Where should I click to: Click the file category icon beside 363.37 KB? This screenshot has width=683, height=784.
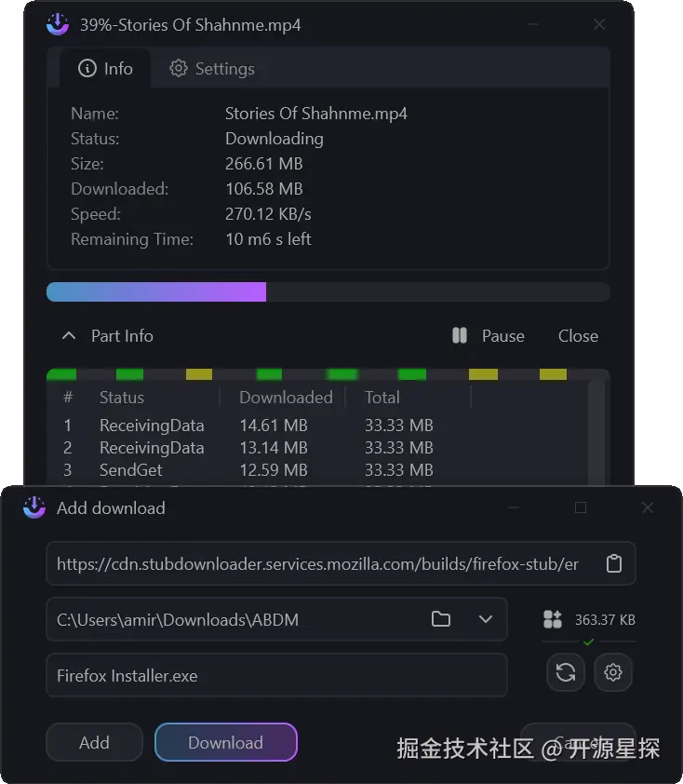click(x=553, y=619)
